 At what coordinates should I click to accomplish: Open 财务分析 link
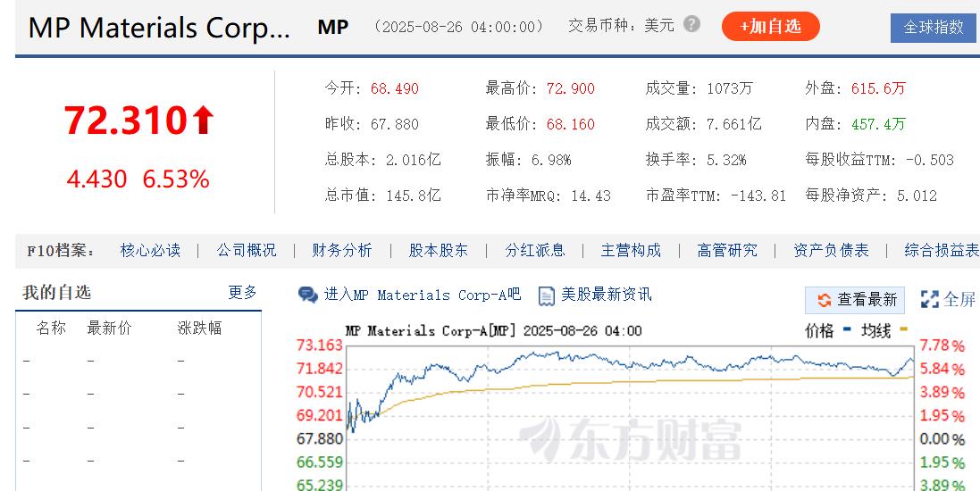342,251
